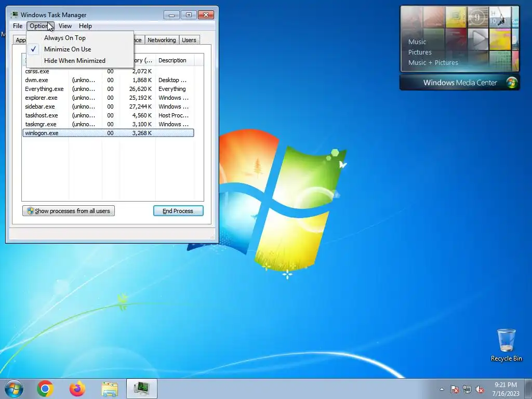The height and width of the screenshot is (399, 532).
Task: Select winlogon.exe process row
Action: click(108, 133)
